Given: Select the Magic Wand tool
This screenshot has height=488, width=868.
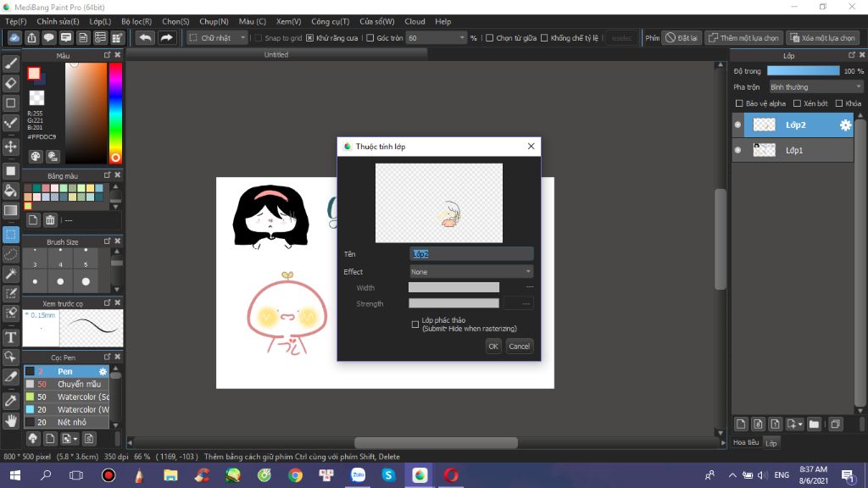Looking at the screenshot, I should (x=10, y=274).
